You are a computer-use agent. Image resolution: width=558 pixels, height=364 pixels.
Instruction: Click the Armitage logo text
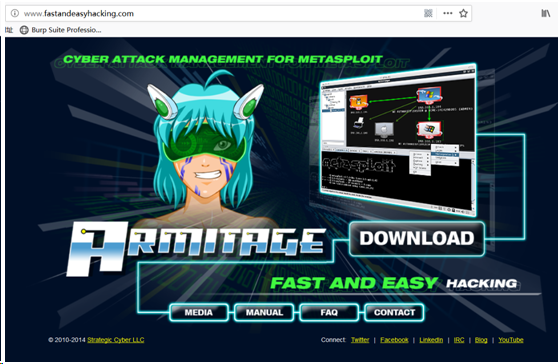coord(196,248)
